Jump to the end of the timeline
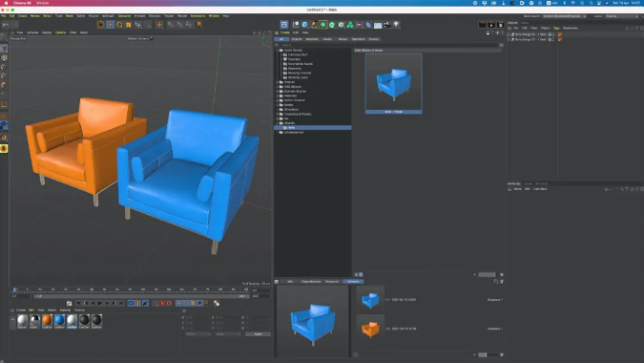The image size is (644, 363). [x=121, y=304]
